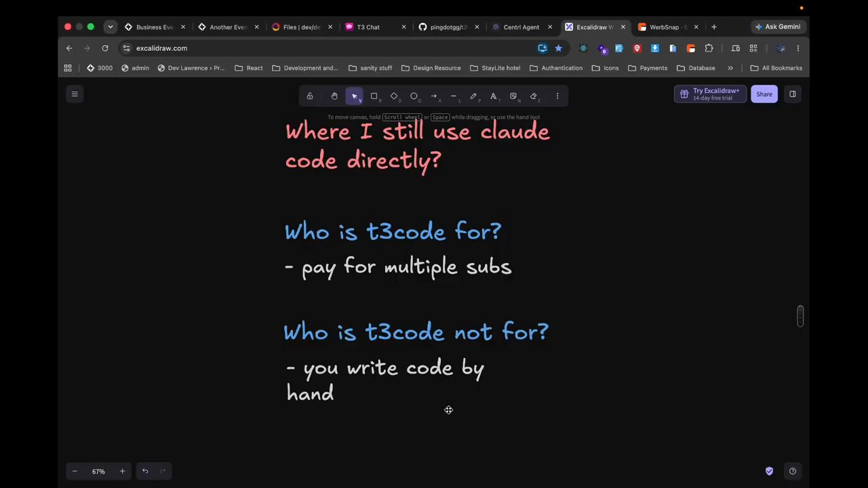Open Chrome three-dot menu

798,48
